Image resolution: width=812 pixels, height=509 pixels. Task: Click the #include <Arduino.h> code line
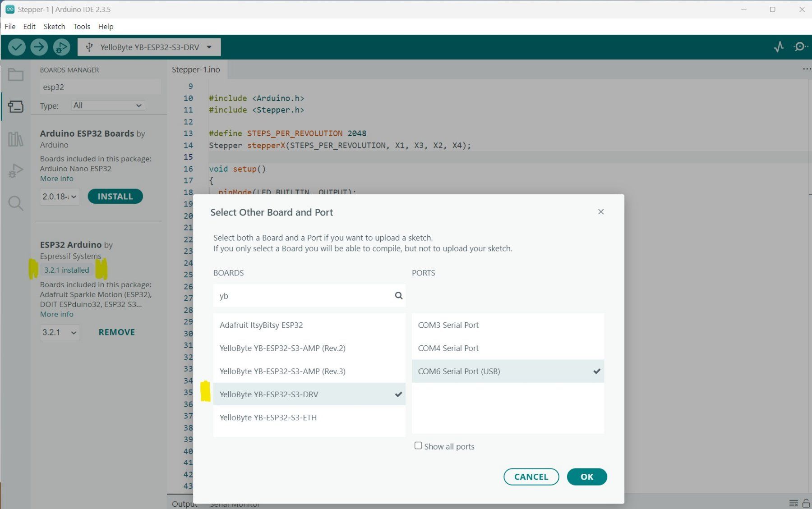[x=256, y=98]
